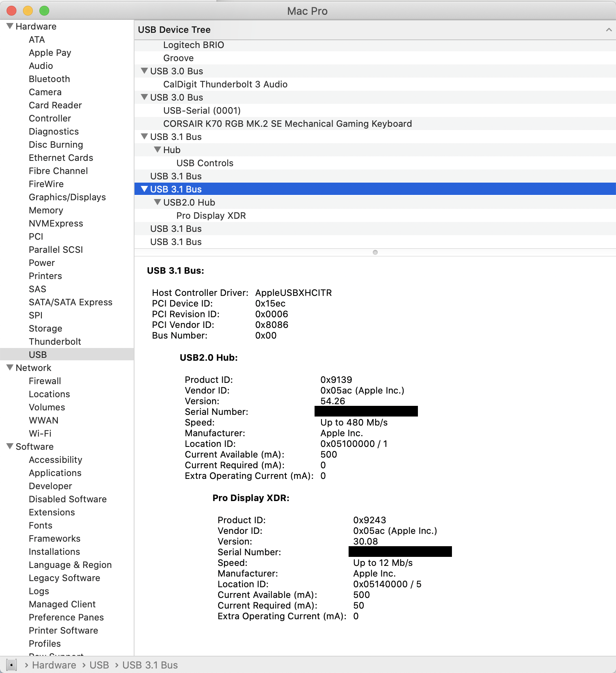
Task: Select SATA/SATA Express item
Action: pyautogui.click(x=71, y=302)
